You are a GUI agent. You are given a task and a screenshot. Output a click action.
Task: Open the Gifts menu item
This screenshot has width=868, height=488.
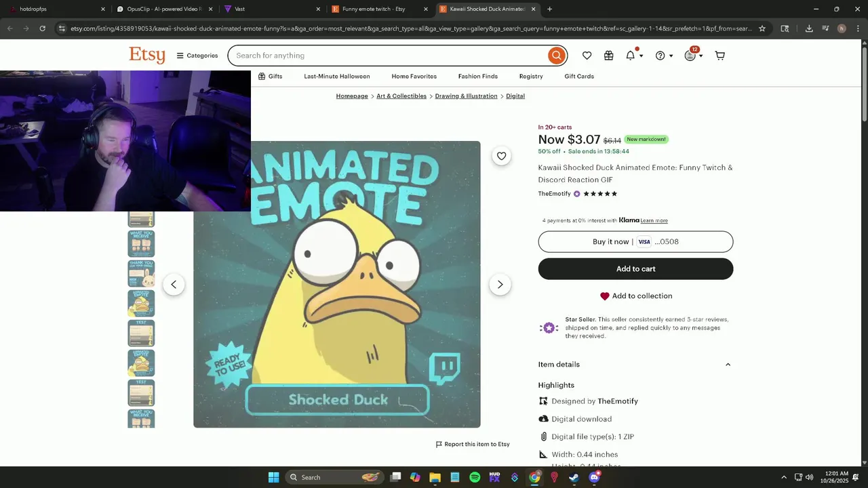click(x=270, y=77)
